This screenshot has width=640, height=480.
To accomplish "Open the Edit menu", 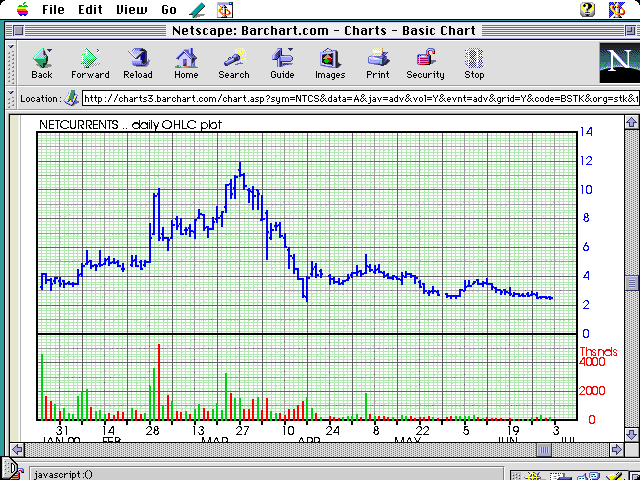I will coord(90,10).
